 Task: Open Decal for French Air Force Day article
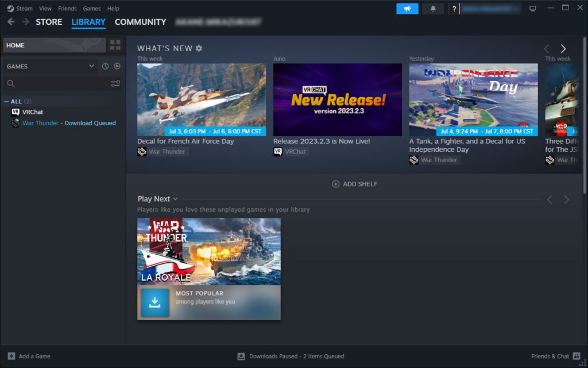coord(185,141)
